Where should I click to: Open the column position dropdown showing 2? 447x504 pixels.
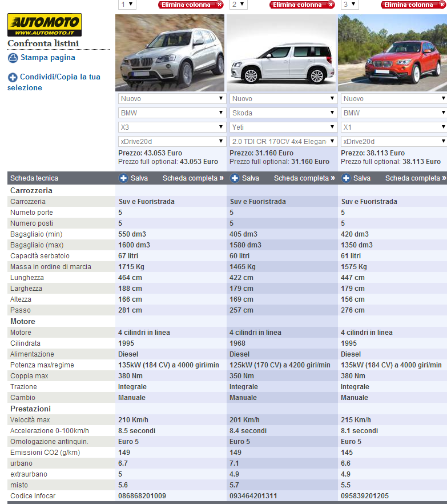click(239, 5)
